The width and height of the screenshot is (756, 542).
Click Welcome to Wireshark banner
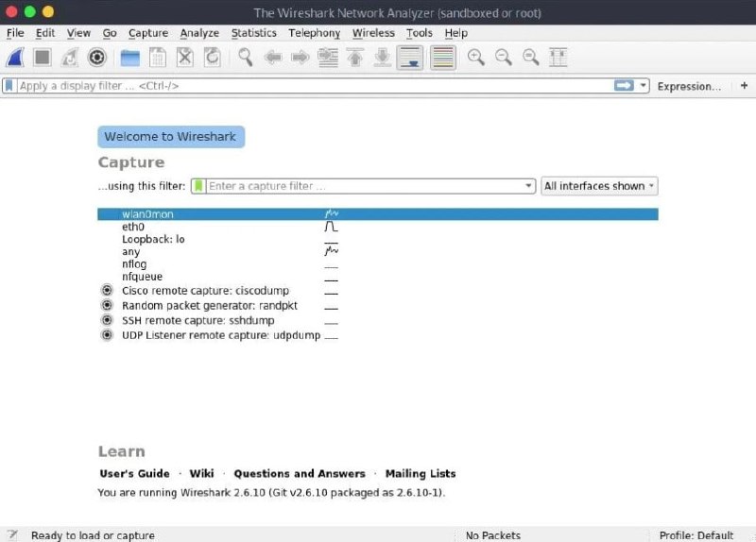[x=171, y=137]
